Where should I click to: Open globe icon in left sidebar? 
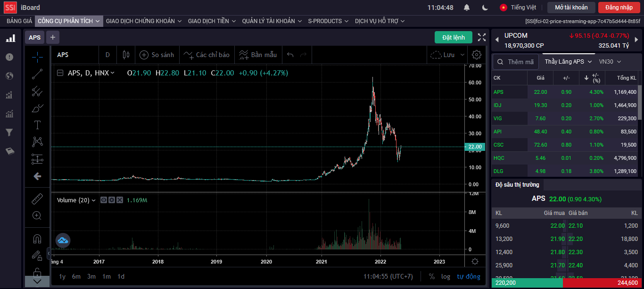coord(9,76)
